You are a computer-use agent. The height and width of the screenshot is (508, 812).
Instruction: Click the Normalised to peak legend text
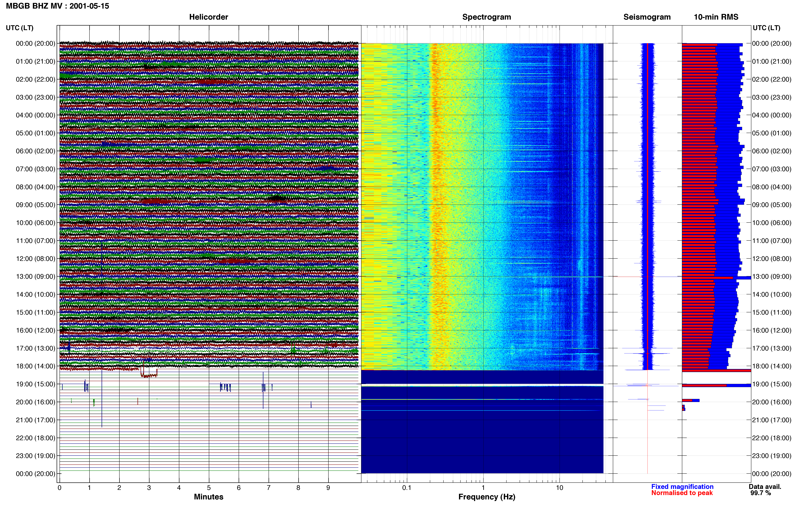(682, 493)
